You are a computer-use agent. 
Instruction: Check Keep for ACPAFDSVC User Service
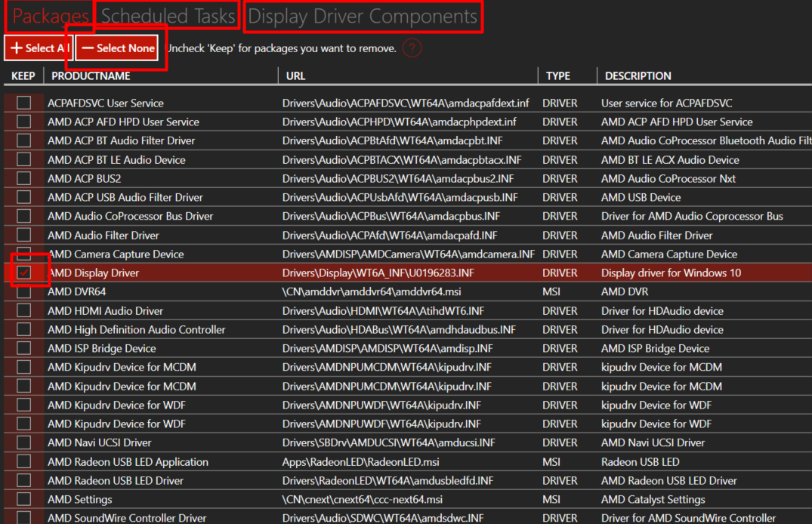tap(24, 103)
